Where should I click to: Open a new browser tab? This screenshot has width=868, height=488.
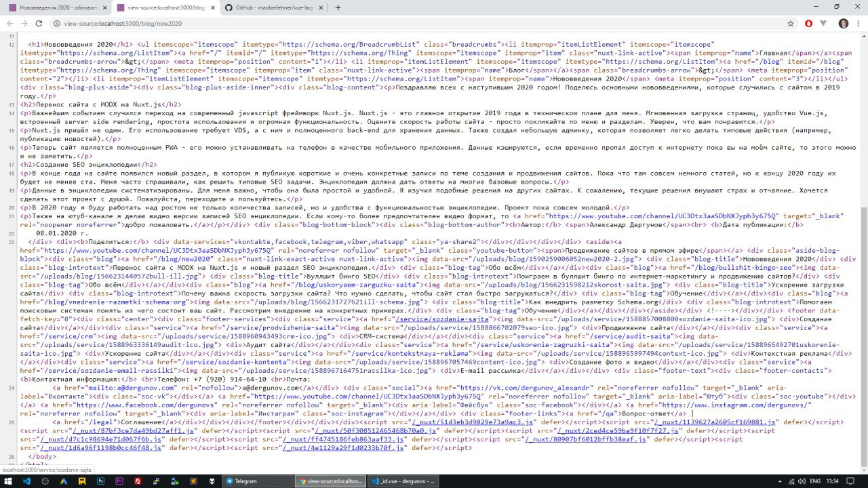pos(338,7)
